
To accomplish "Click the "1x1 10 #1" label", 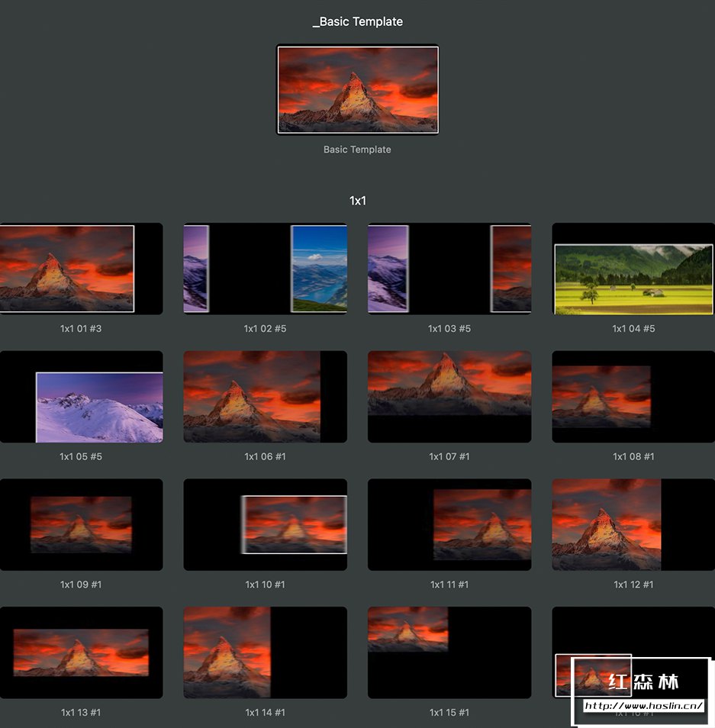I will point(265,585).
